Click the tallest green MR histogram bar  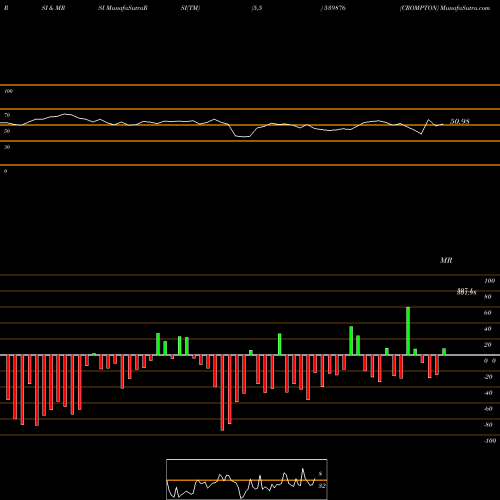pyautogui.click(x=408, y=331)
